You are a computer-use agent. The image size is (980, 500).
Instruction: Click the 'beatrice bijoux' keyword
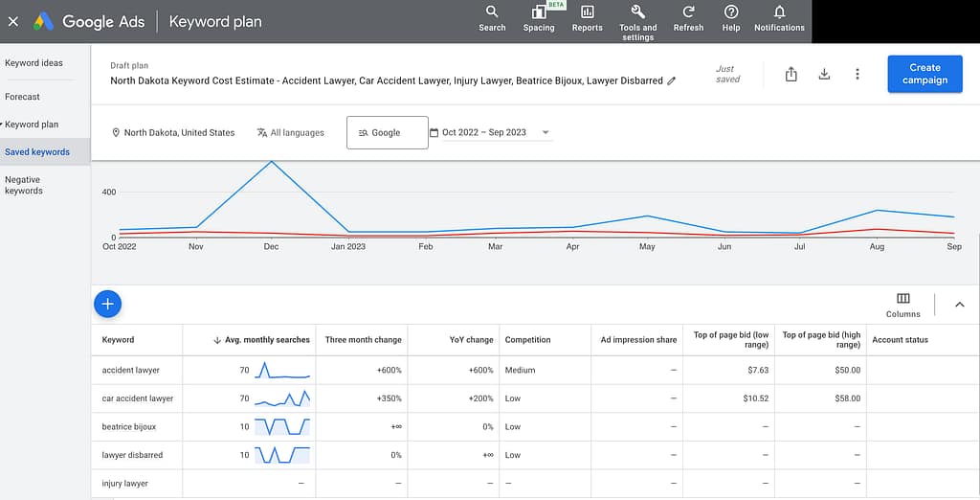coord(129,427)
